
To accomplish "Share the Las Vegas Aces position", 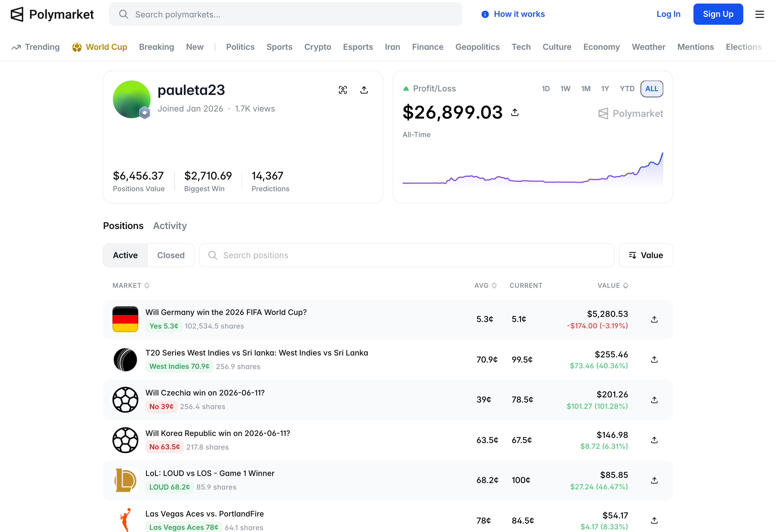I will pos(654,521).
